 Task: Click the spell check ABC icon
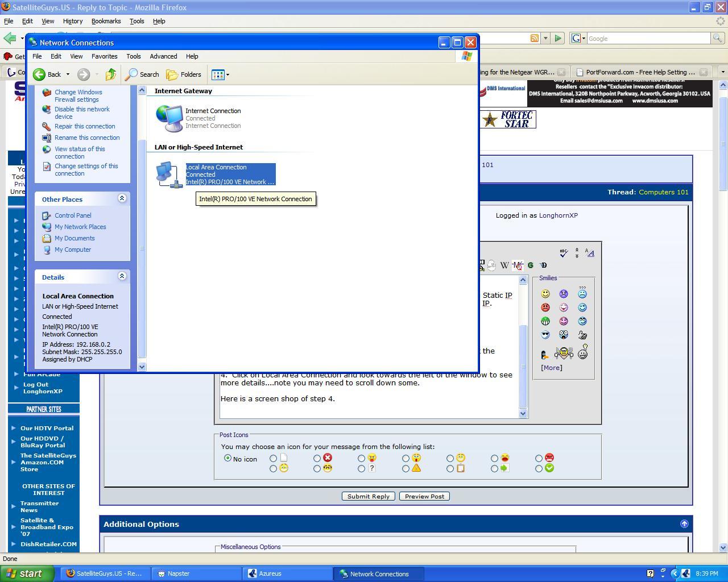(564, 253)
